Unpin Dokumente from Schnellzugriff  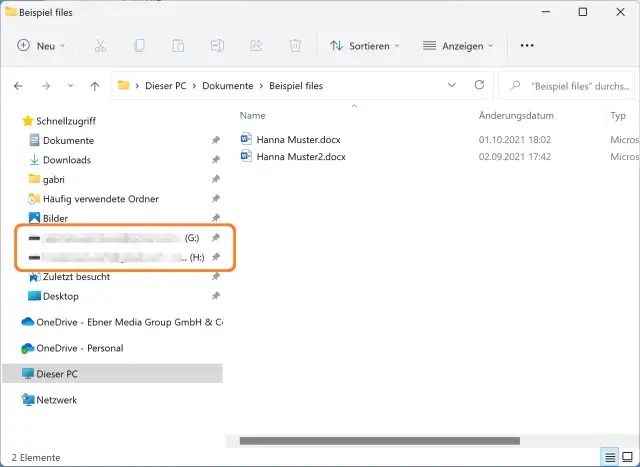216,141
